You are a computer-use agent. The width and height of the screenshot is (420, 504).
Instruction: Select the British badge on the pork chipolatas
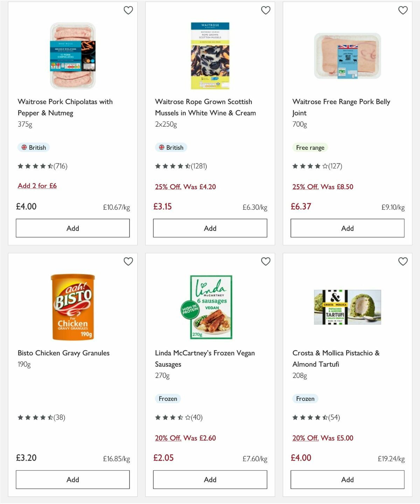tap(33, 147)
